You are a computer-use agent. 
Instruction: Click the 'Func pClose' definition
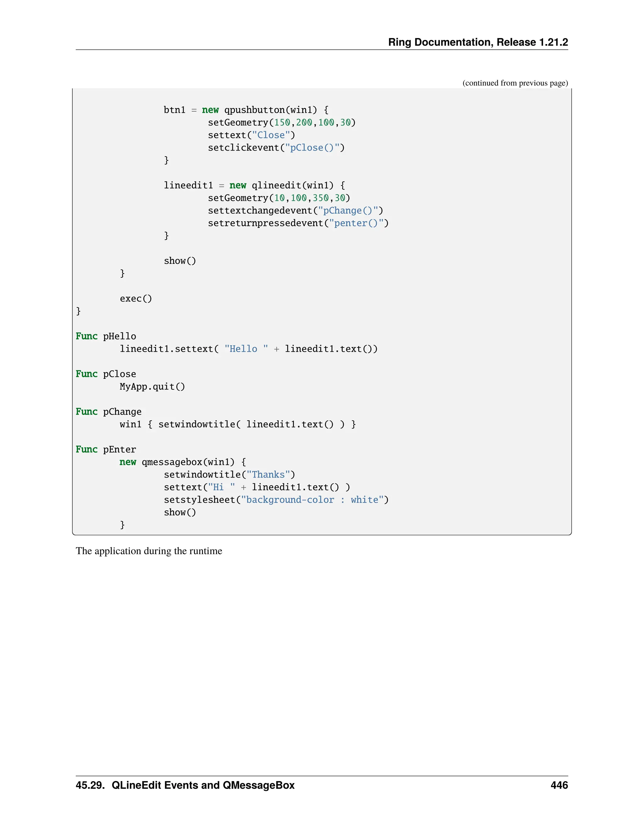(106, 374)
